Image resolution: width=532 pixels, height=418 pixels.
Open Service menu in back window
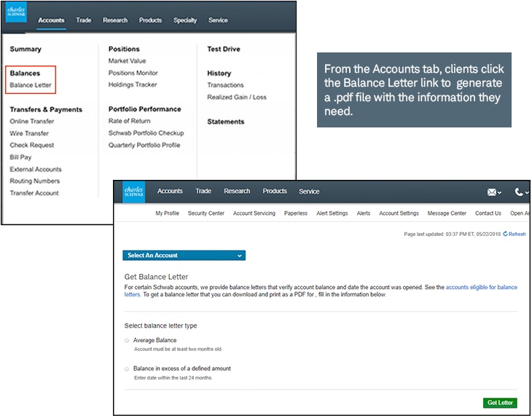[218, 20]
